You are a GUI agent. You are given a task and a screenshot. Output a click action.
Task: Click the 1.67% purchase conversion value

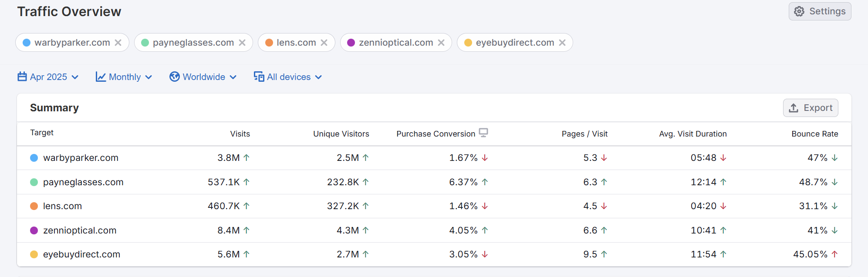463,158
